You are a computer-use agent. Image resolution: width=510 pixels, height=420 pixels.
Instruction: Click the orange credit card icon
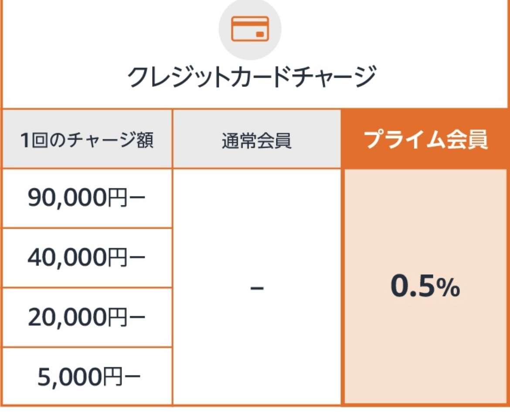tap(250, 29)
